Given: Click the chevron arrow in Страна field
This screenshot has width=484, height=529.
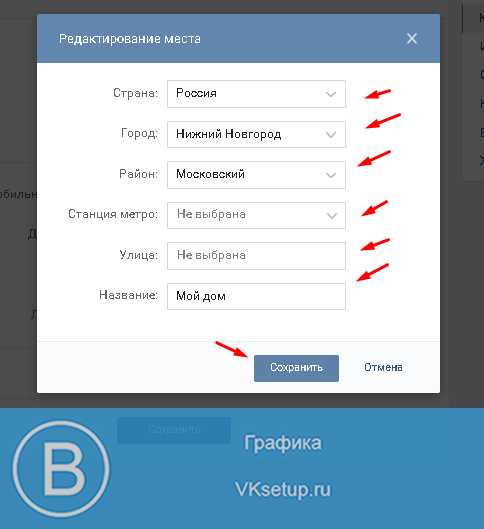Looking at the screenshot, I should pyautogui.click(x=331, y=94).
